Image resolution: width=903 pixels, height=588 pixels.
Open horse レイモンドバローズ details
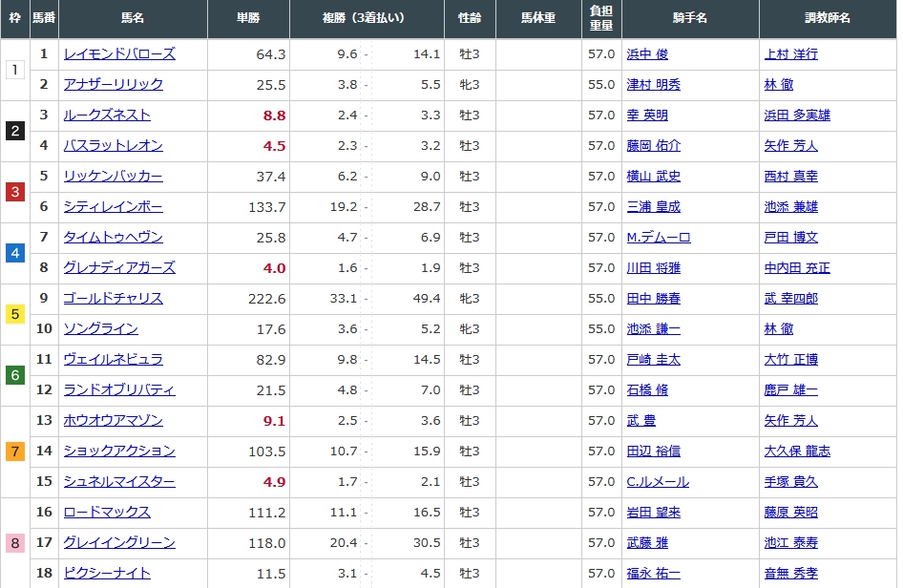[x=119, y=54]
